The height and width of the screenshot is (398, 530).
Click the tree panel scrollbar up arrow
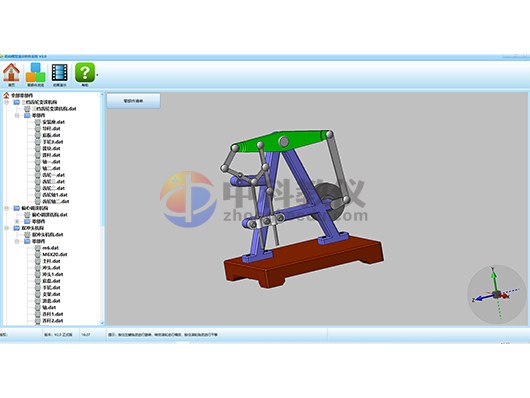(x=102, y=95)
